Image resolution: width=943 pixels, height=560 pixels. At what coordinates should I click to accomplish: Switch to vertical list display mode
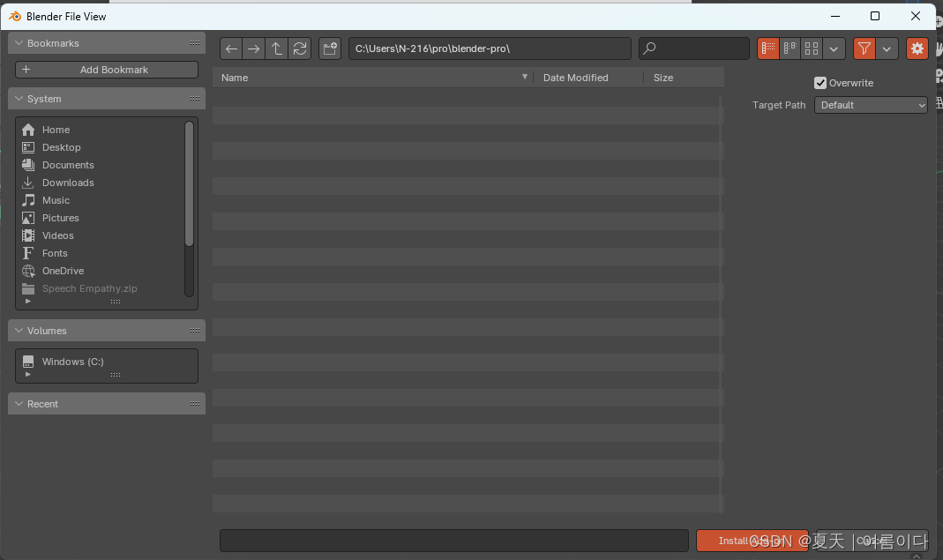pos(768,49)
